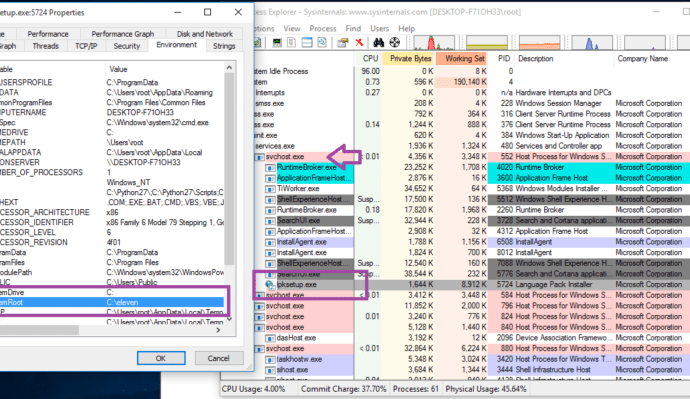This screenshot has height=399, width=690.
Task: Select the DESKTOP-F71OH33 computer name value
Action: pos(140,113)
